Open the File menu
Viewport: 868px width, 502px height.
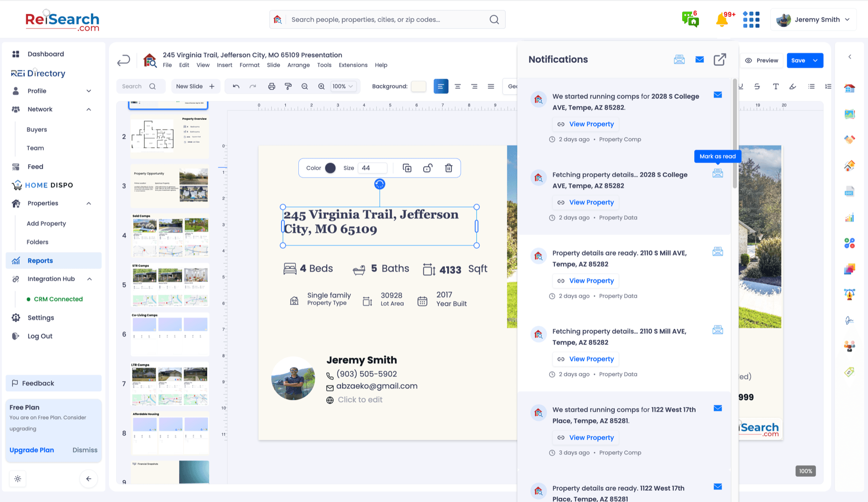pos(167,65)
